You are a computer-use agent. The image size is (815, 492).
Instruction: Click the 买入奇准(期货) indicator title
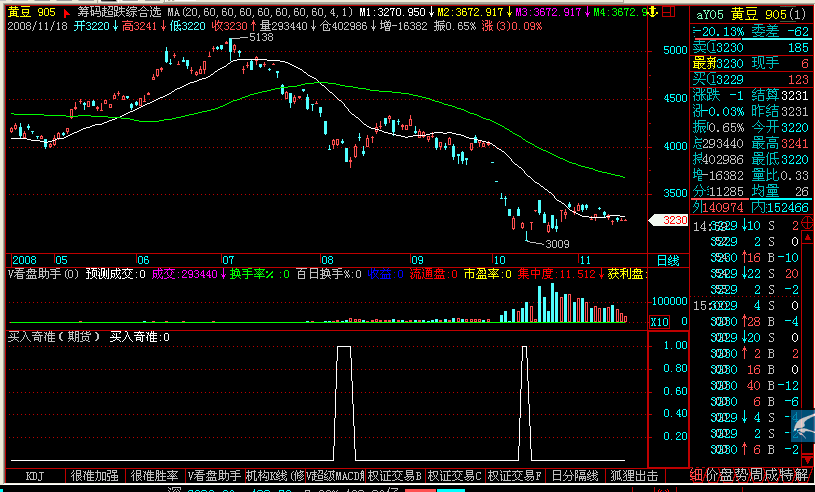tap(55, 337)
